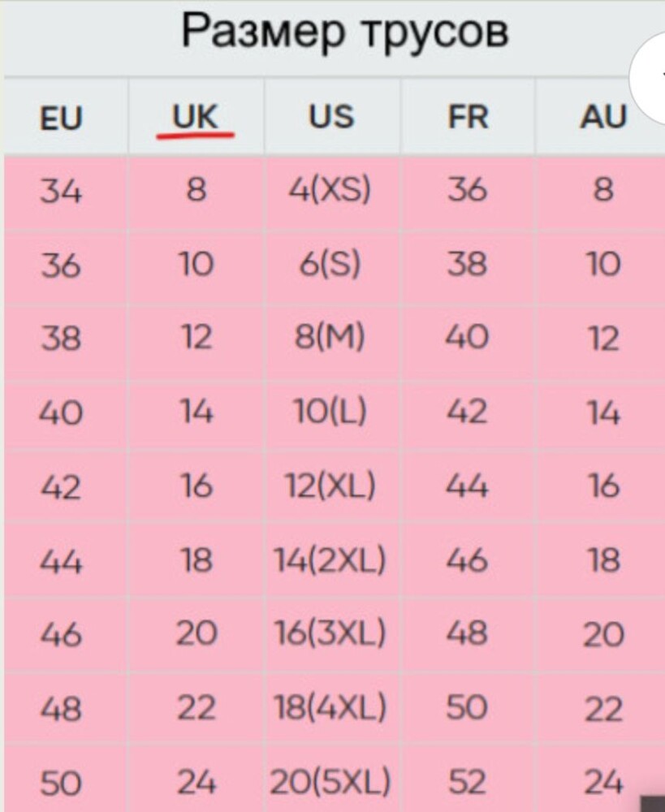Click the 14(2XL) size cell
The image size is (665, 812).
(x=331, y=560)
